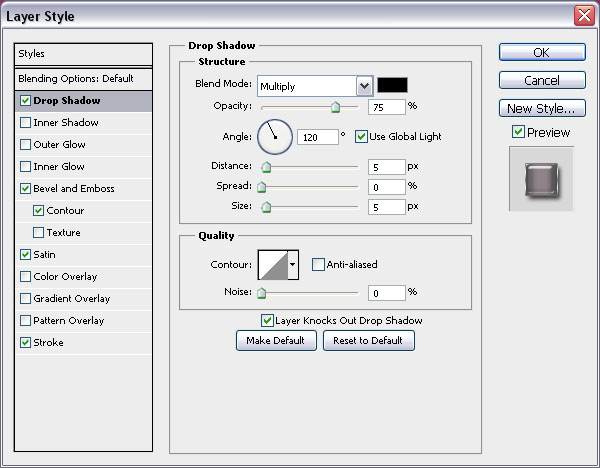The height and width of the screenshot is (468, 600).
Task: Click the Size slider thumb
Action: (266, 207)
